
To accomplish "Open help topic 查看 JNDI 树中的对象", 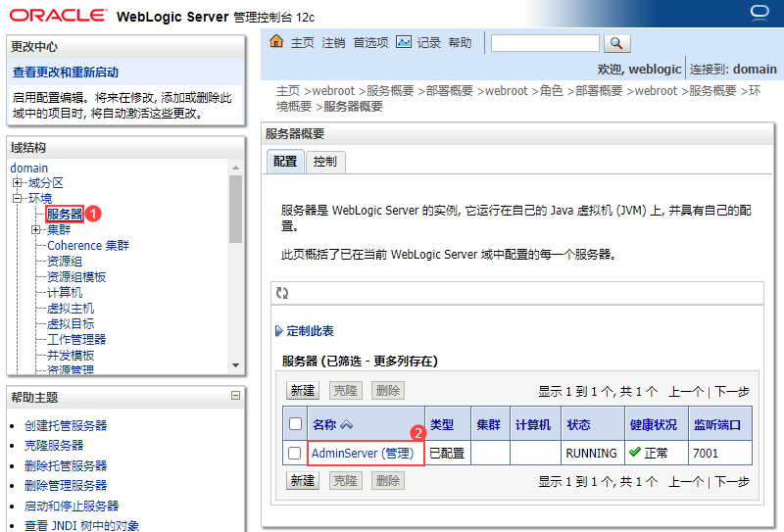I will pyautogui.click(x=82, y=525).
